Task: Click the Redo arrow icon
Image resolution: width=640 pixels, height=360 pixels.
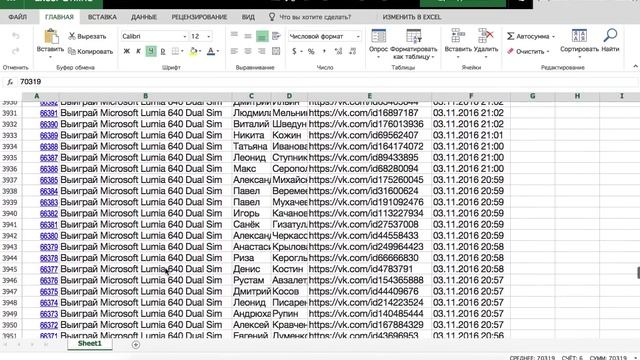Action: point(16,51)
